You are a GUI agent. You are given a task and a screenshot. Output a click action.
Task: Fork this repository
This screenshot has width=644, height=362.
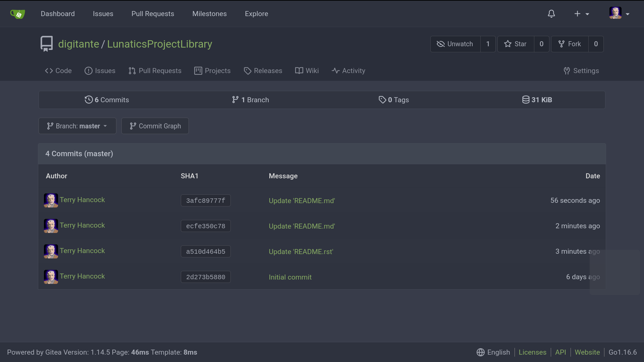570,44
